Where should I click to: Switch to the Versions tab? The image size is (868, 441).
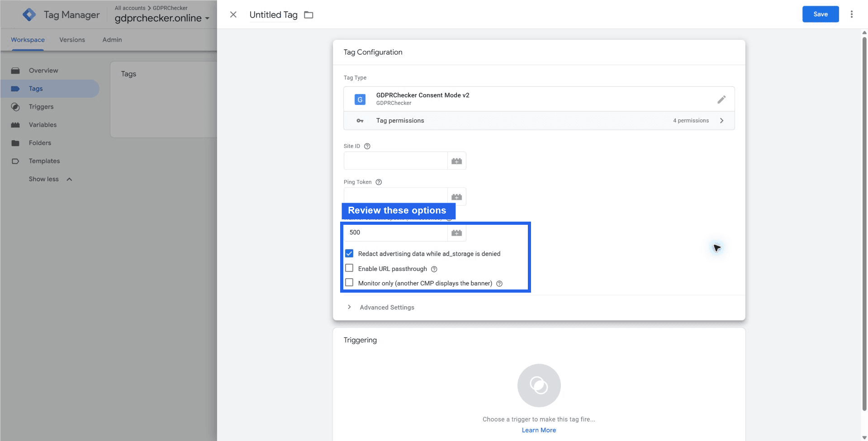point(72,40)
